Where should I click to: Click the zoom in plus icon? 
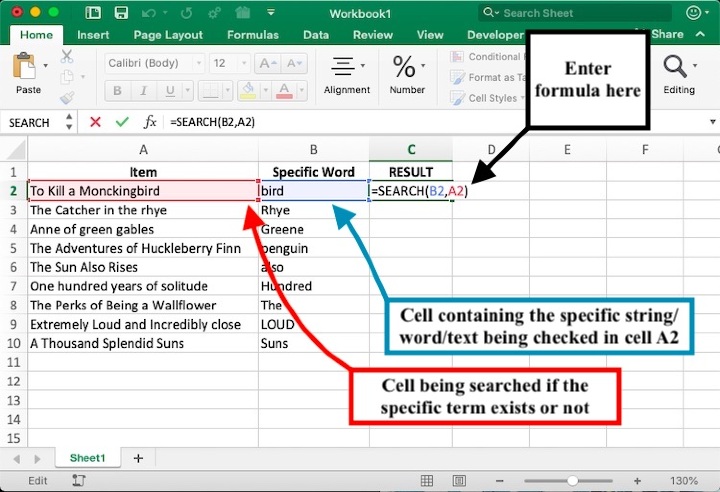point(637,481)
